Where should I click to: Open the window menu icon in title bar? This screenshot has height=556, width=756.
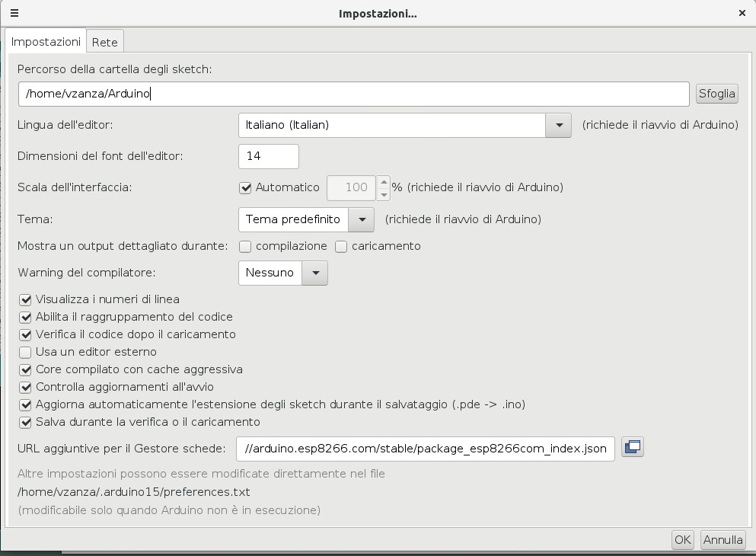(x=14, y=13)
